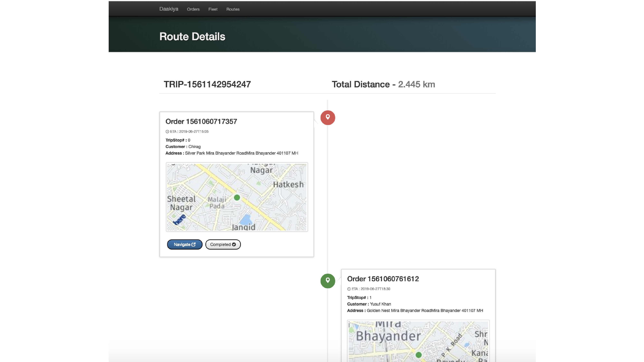Click the red location pin marker
644x362 pixels.
pos(327,118)
